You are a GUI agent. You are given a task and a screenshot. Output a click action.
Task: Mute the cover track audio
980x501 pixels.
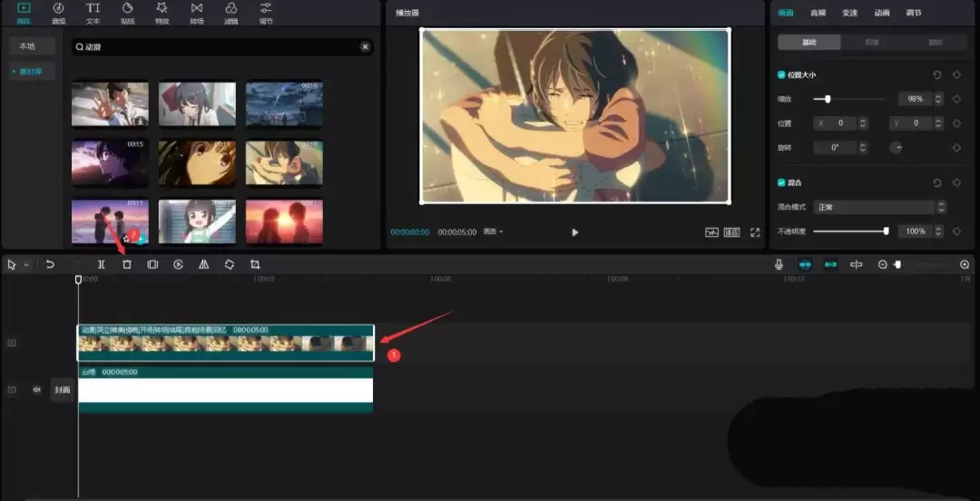[37, 389]
